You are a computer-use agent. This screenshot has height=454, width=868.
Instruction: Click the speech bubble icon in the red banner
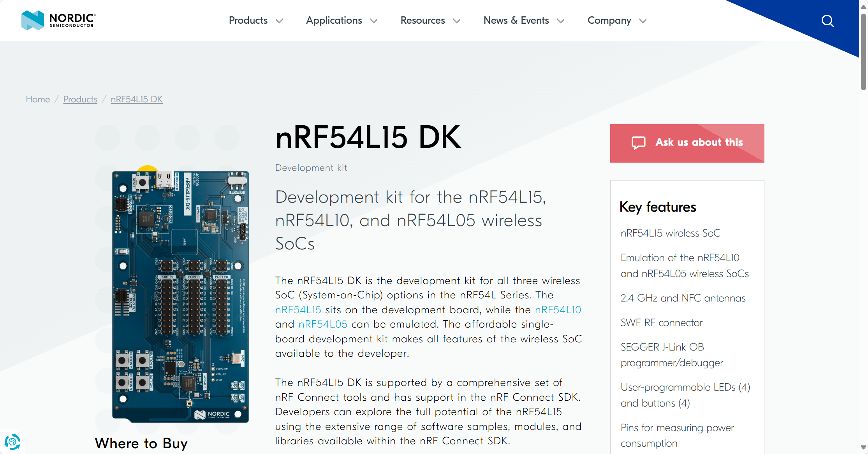tap(639, 142)
